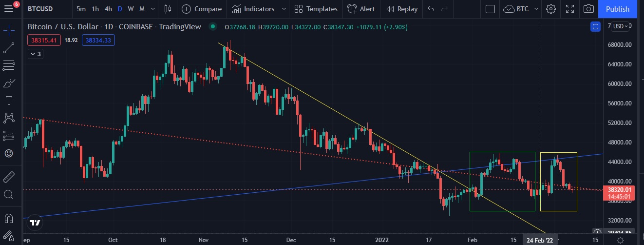The width and height of the screenshot is (644, 245).
Task: Select the text annotation tool
Action: [x=9, y=101]
